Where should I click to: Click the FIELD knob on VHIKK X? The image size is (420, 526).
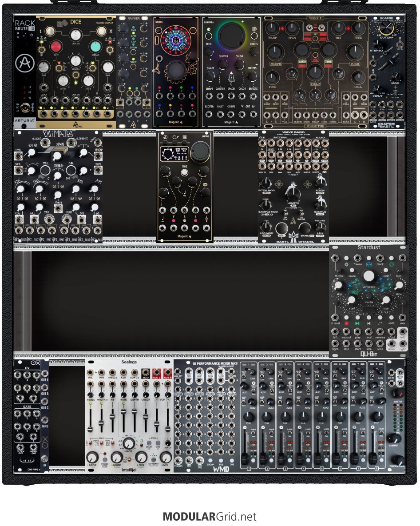coord(315,72)
